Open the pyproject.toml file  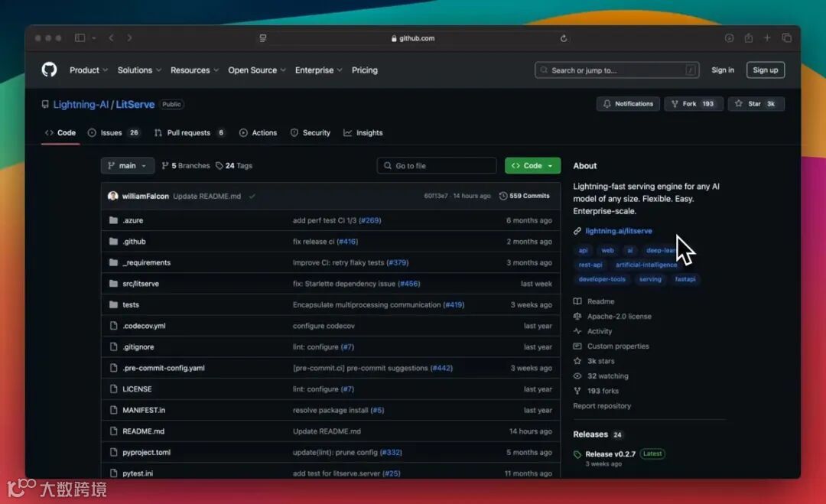tap(146, 452)
